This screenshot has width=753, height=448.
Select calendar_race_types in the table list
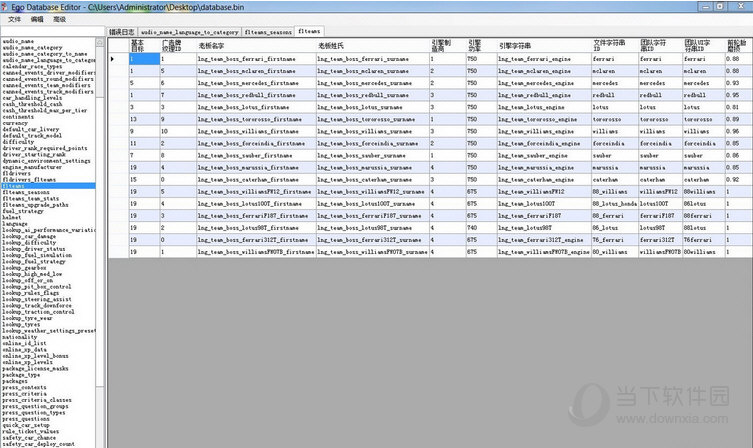coord(32,66)
